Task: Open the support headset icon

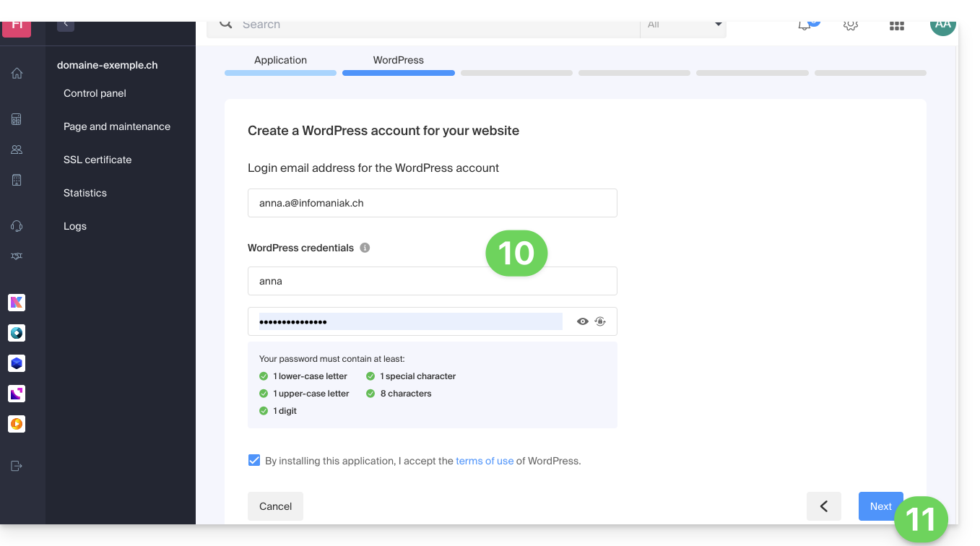Action: click(17, 226)
